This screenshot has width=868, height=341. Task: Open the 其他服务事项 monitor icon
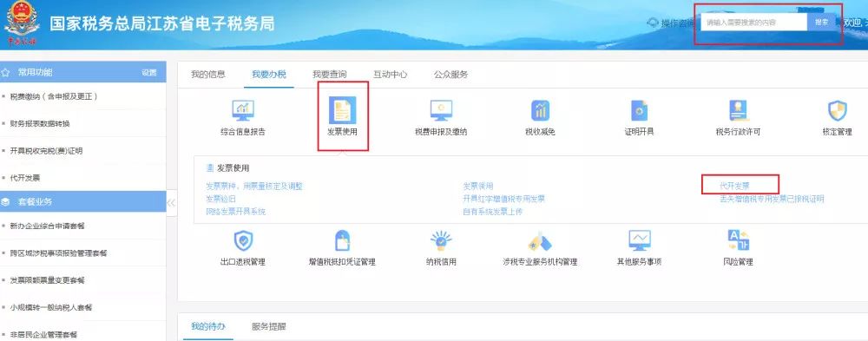click(640, 241)
